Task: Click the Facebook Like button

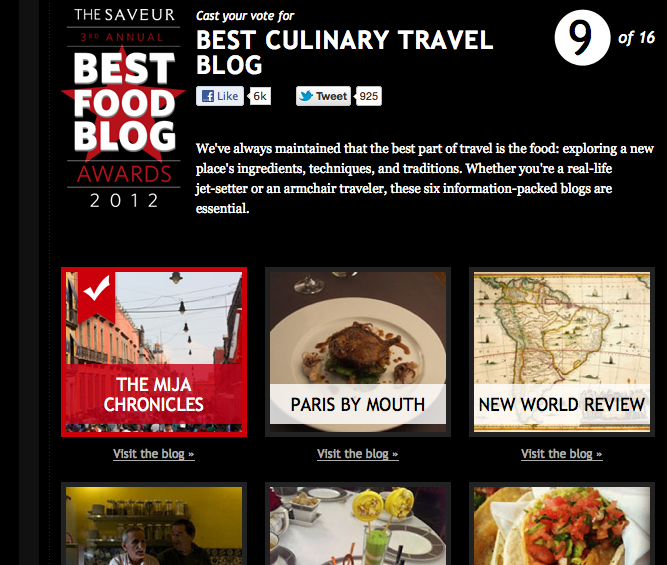Action: click(220, 96)
